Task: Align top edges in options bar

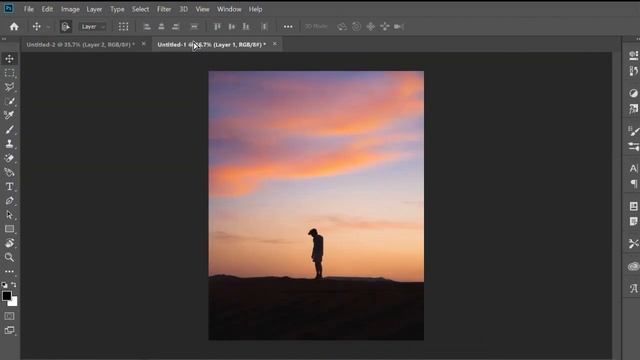Action: point(217,27)
